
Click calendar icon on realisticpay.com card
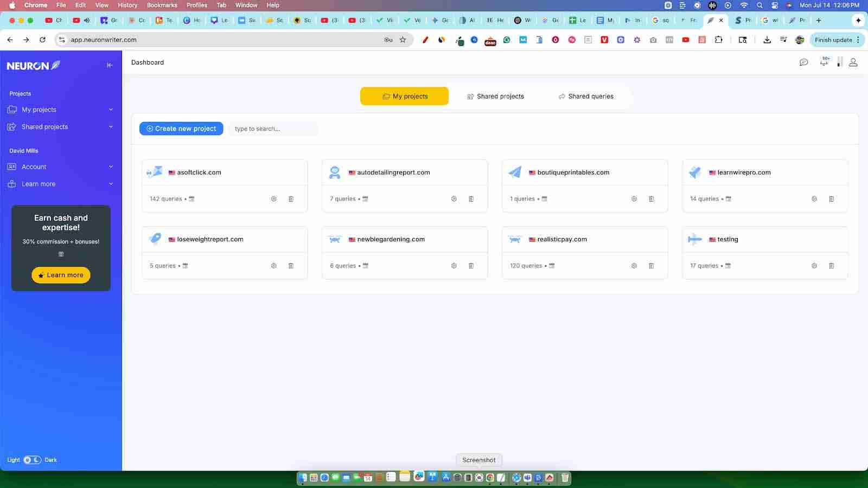tap(552, 266)
